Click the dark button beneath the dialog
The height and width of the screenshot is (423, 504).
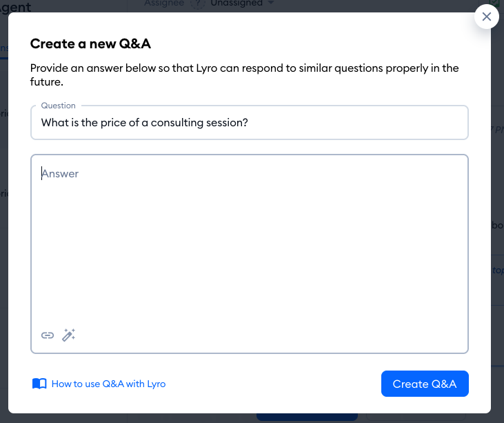pyautogui.click(x=307, y=417)
